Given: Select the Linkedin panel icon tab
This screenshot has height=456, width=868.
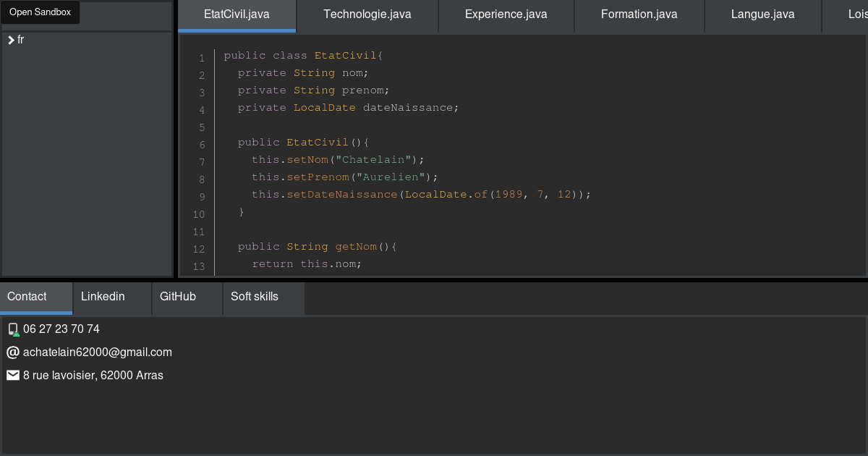Looking at the screenshot, I should click(x=103, y=296).
